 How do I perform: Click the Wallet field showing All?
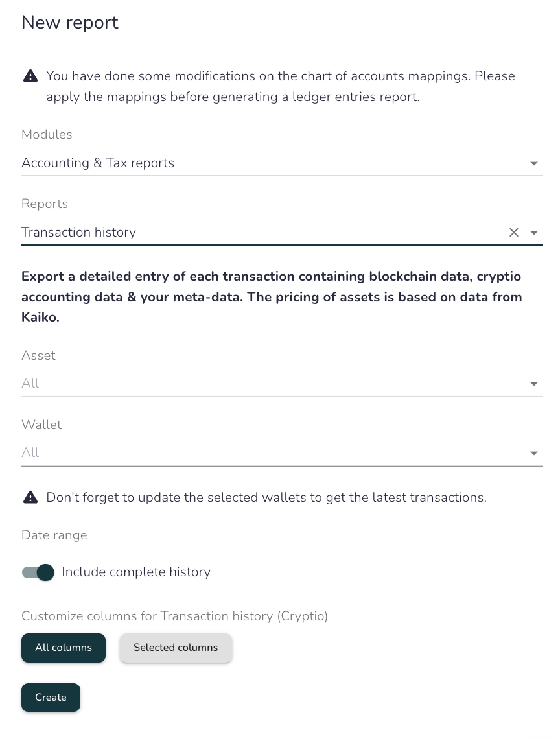[282, 453]
